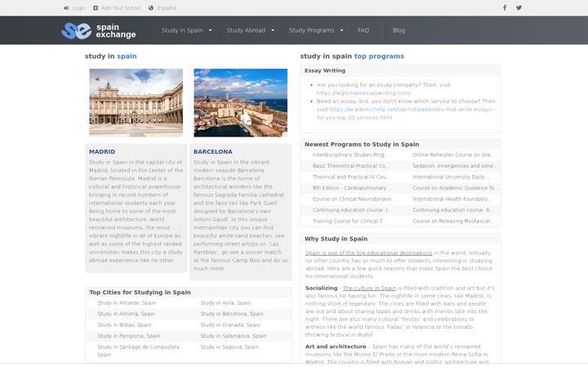Open the legitimateessaywriting.com link
Image resolution: width=588 pixels, height=368 pixels.
[363, 93]
